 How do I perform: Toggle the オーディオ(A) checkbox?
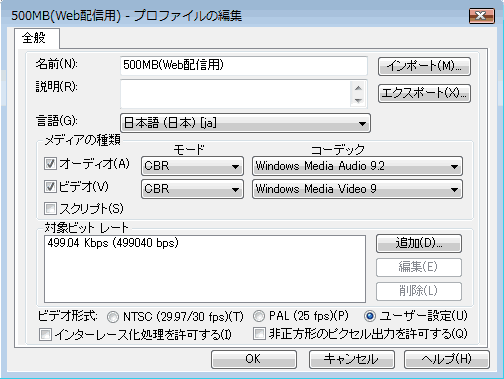point(50,164)
